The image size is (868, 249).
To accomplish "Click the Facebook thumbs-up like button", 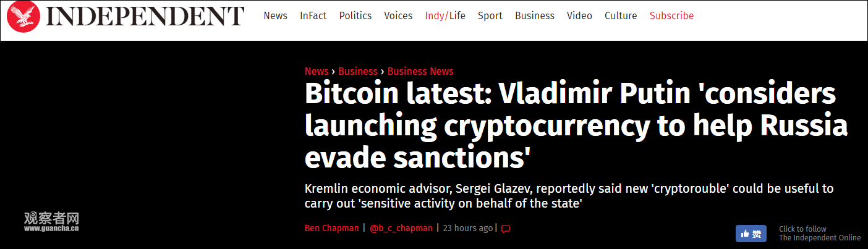I will tap(751, 234).
